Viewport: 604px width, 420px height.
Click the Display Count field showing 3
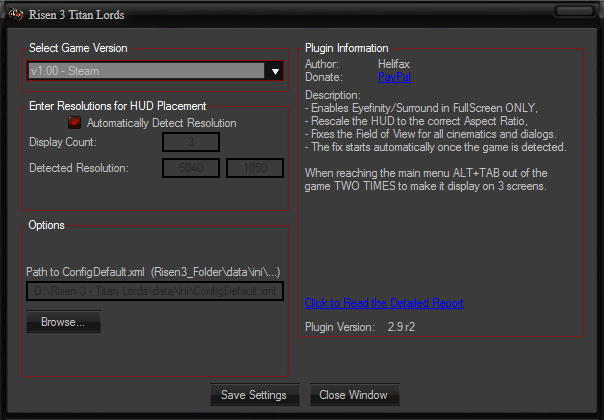tap(191, 142)
